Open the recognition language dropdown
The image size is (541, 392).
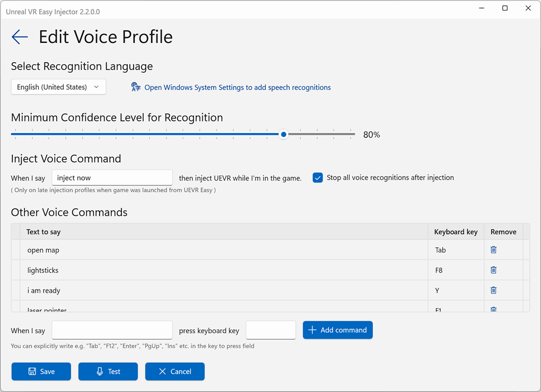pyautogui.click(x=58, y=87)
